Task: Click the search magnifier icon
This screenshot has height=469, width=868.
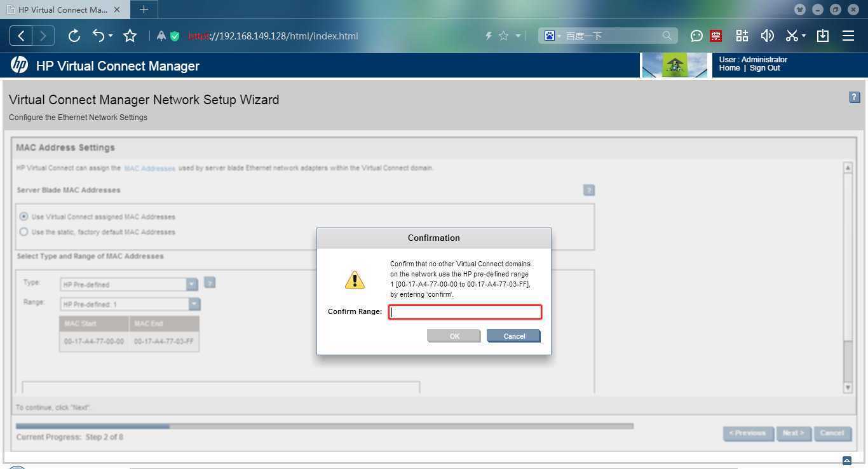Action: tap(667, 36)
